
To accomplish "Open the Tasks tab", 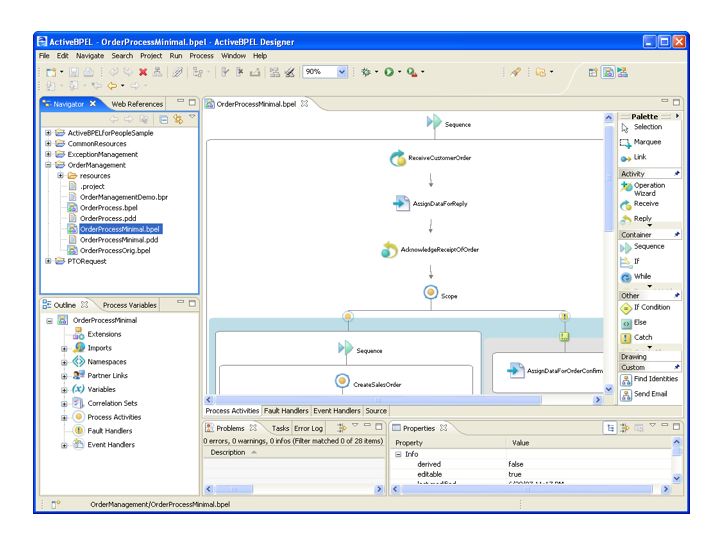I will coord(280,428).
